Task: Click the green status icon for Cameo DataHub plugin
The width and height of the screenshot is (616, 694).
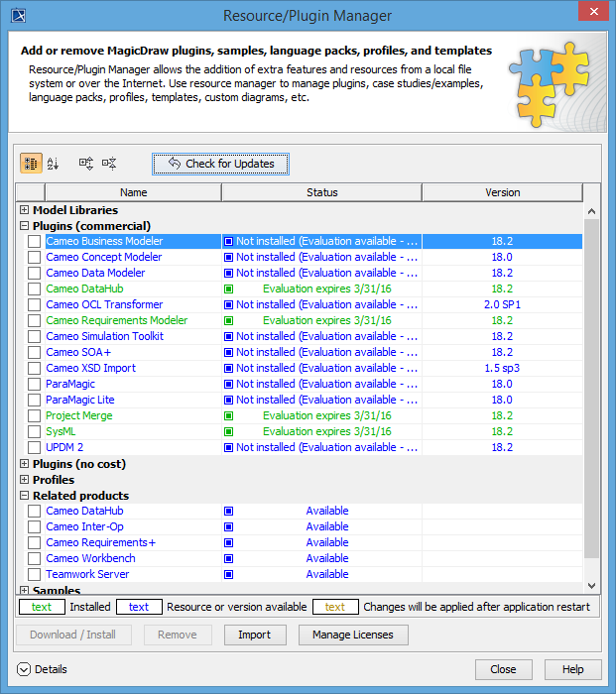Action: (x=228, y=289)
